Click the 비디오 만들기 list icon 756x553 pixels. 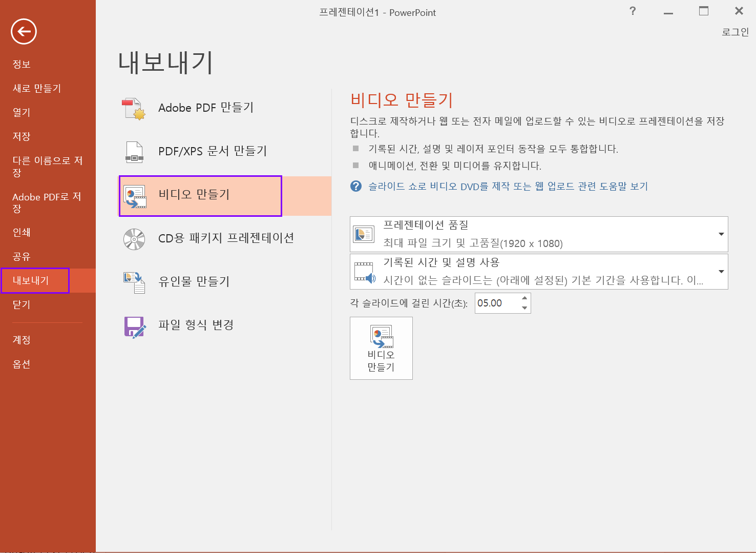pos(135,196)
